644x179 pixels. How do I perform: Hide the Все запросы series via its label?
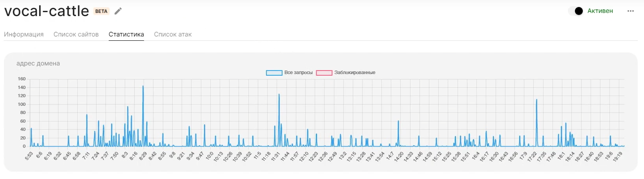pos(298,73)
